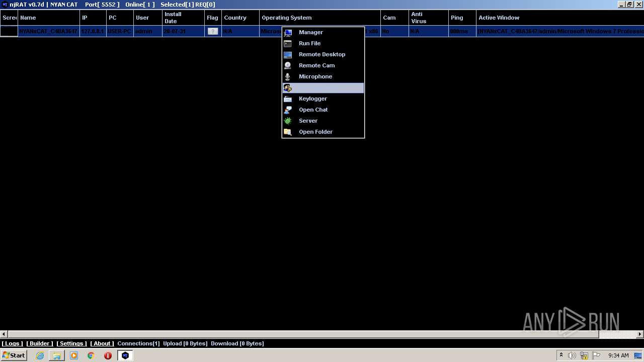644x362 pixels.
Task: Select the Server entry with green bug icon
Action: coord(323,121)
